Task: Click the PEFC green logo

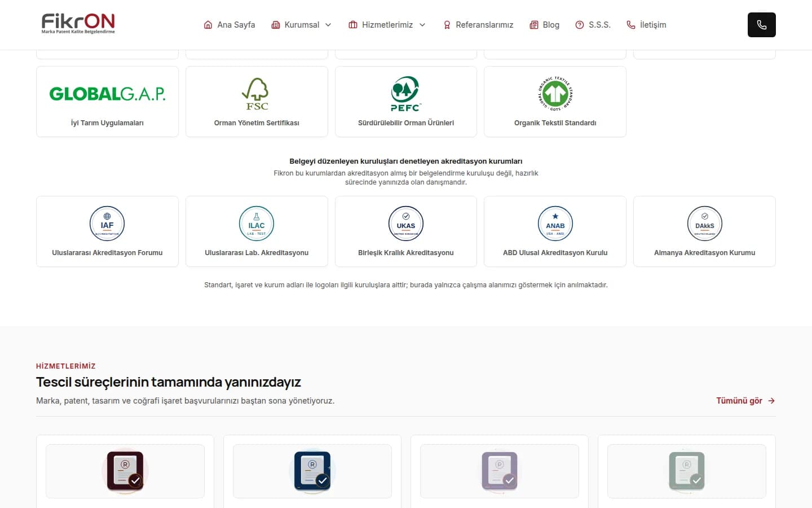Action: click(405, 94)
